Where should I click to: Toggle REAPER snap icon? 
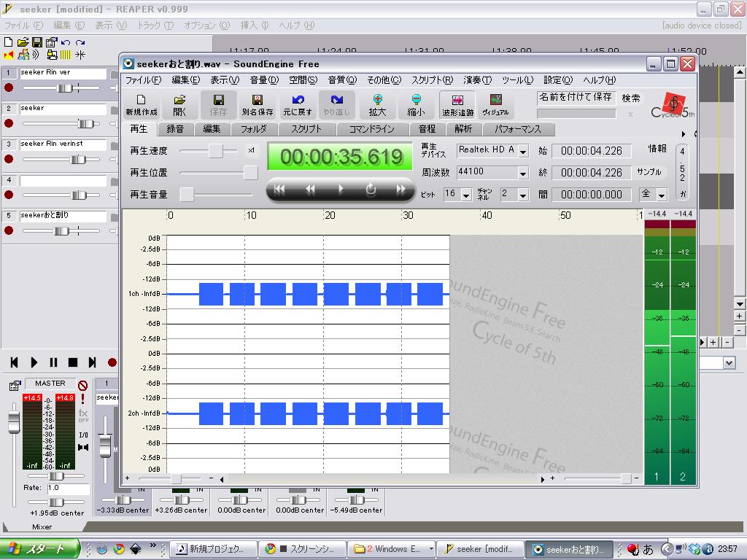[80, 55]
